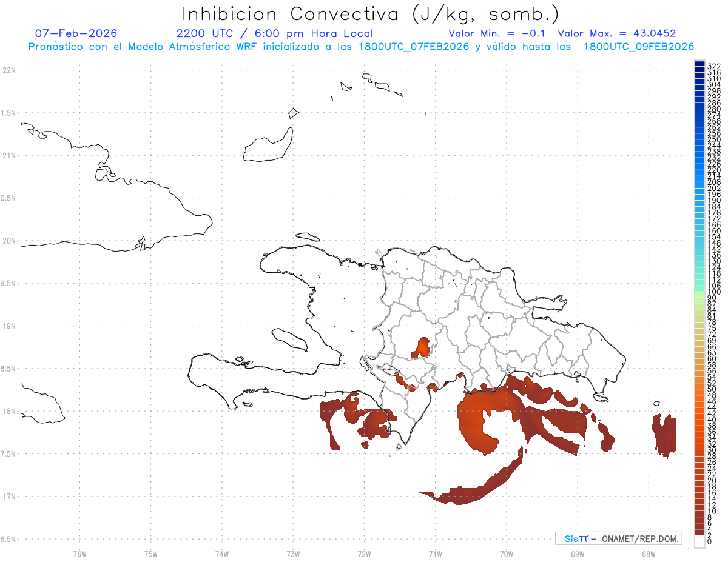728x562 pixels.
Task: Click the '19N' latitude label
Action: click(x=9, y=326)
